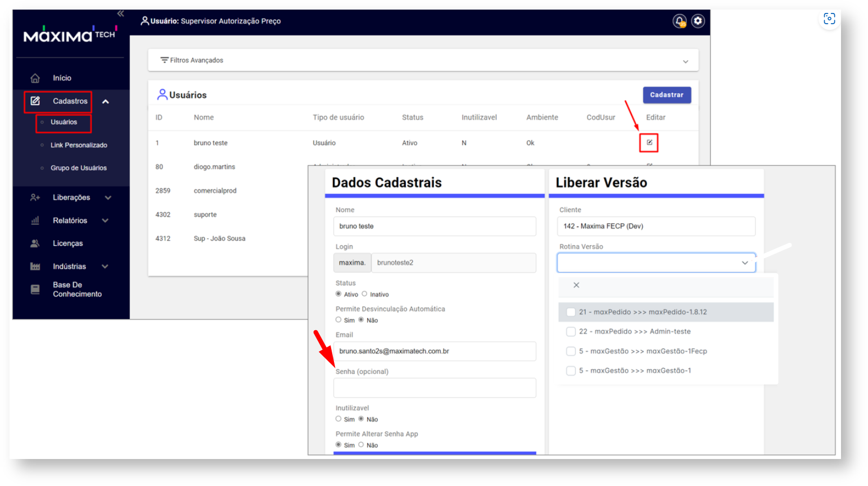868x486 pixels.
Task: Select Sim for Permite Desvinculação Automática
Action: [338, 319]
